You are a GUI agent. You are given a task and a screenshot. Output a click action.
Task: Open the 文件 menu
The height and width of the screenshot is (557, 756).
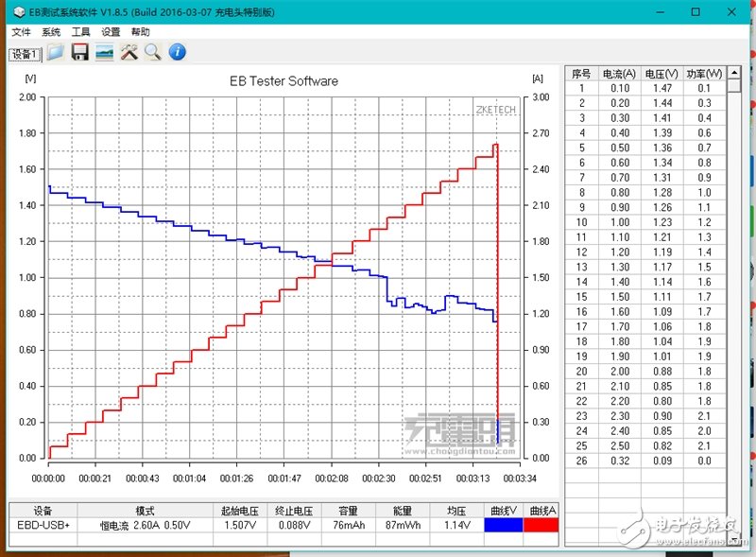[21, 31]
